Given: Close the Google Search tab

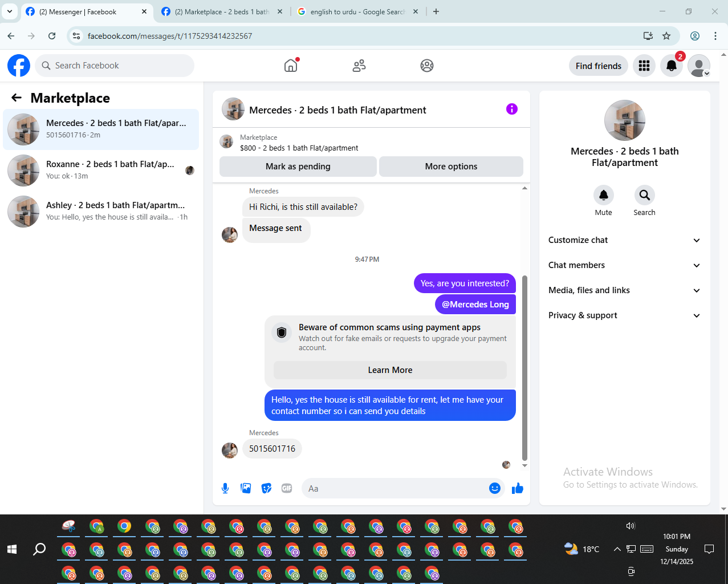Looking at the screenshot, I should tap(416, 11).
